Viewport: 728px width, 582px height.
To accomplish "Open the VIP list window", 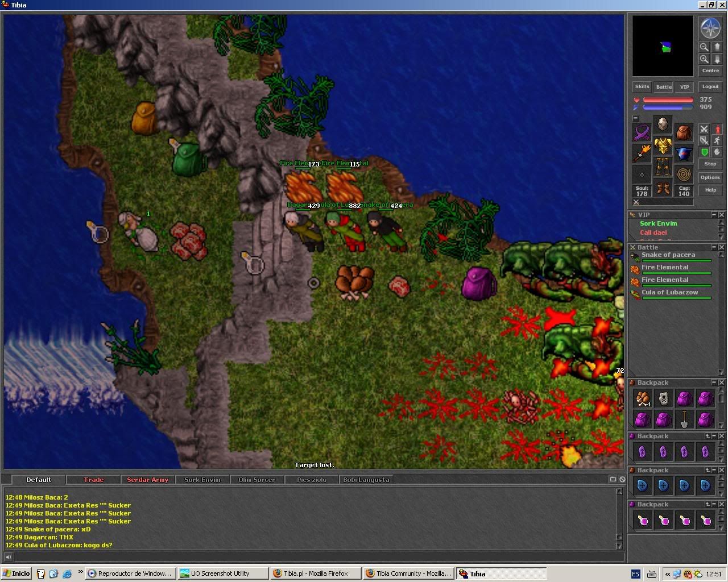I will [x=684, y=87].
